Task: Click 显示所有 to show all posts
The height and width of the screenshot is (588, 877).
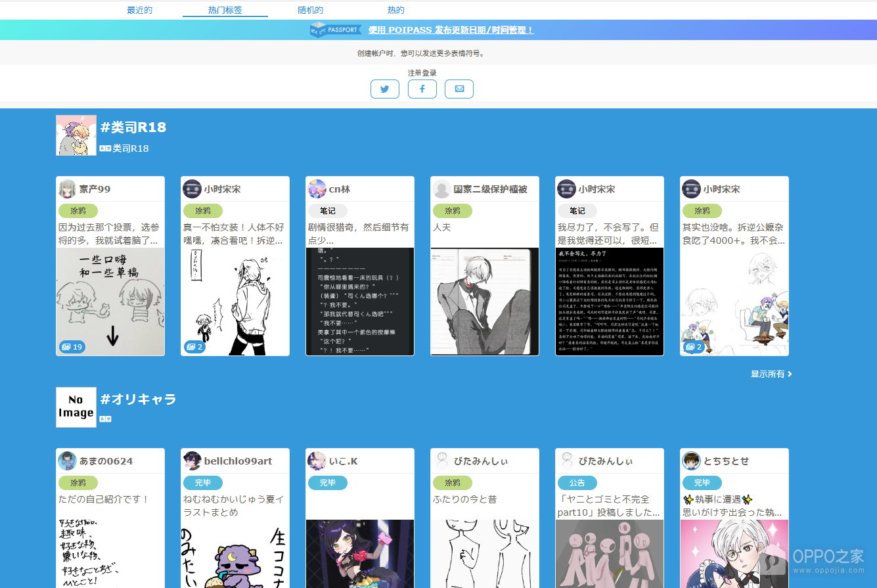Action: 771,374
